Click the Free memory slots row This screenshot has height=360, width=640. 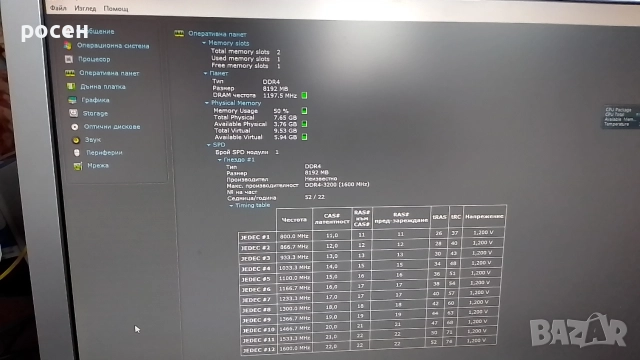[245, 66]
